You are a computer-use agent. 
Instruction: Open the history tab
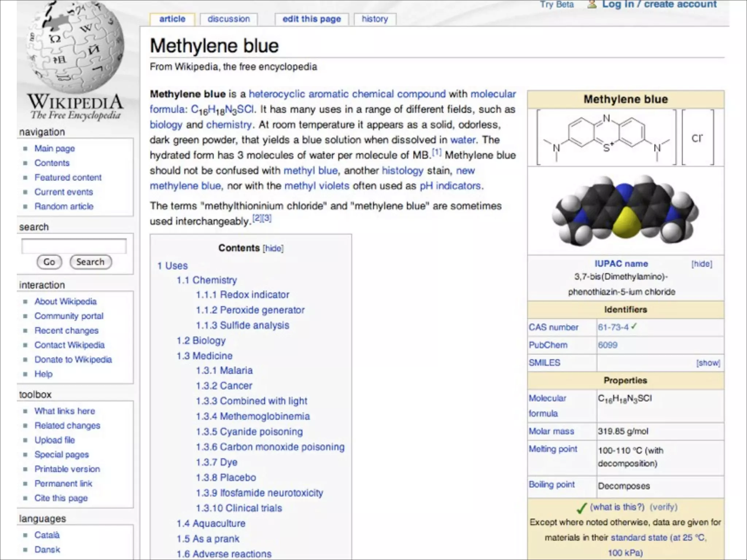tap(375, 19)
